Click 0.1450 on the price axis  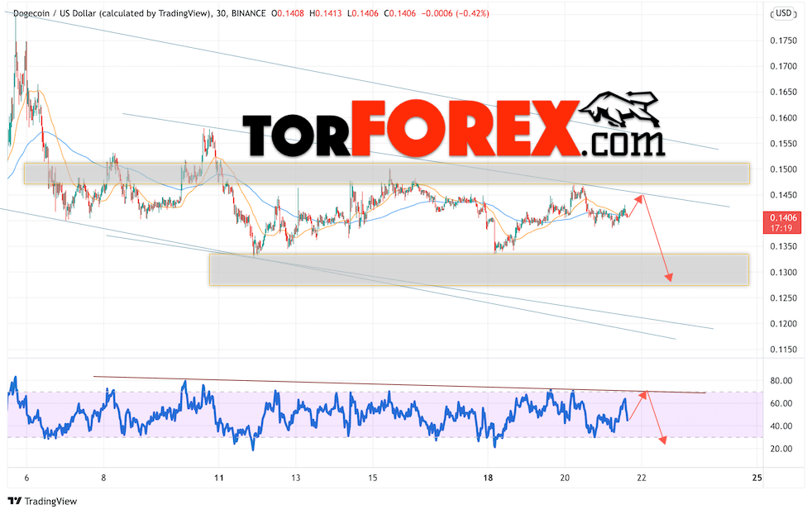click(x=783, y=195)
